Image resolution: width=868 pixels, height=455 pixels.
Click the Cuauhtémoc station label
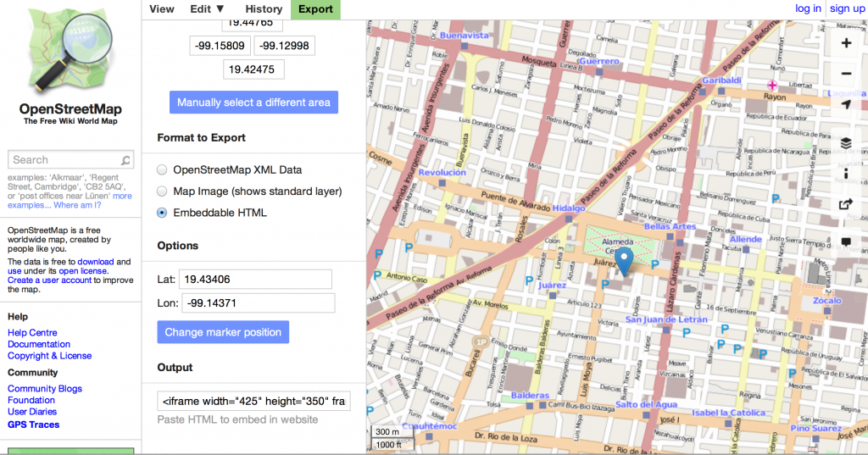[x=429, y=426]
